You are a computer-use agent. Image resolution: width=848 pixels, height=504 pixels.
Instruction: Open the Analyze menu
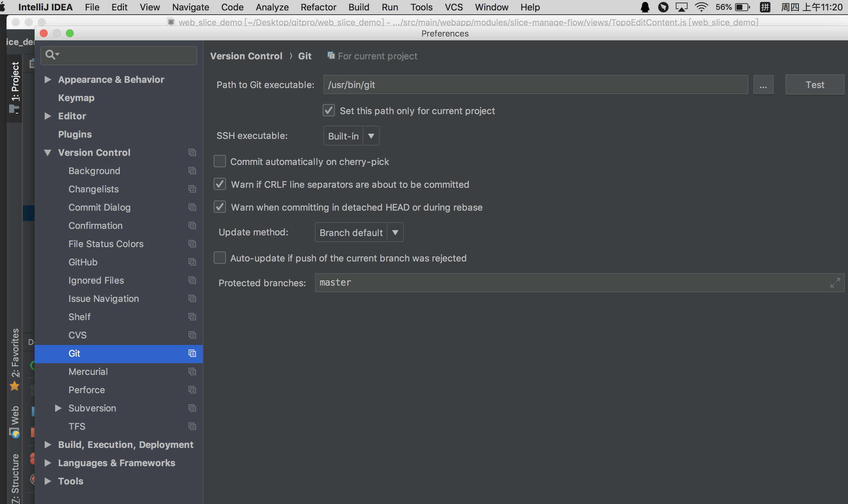[x=272, y=7]
